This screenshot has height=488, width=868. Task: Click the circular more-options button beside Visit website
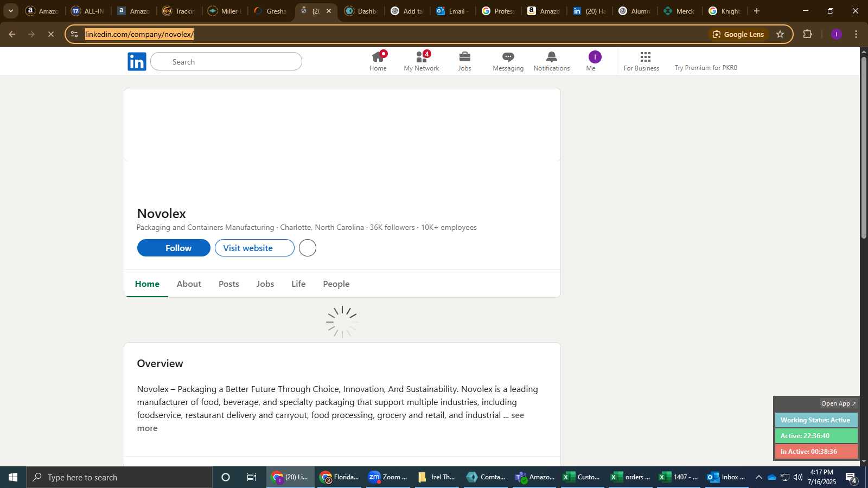click(308, 248)
